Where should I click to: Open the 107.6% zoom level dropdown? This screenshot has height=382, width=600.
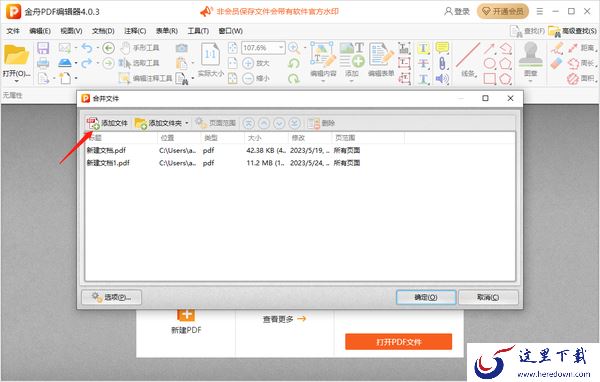coord(281,48)
